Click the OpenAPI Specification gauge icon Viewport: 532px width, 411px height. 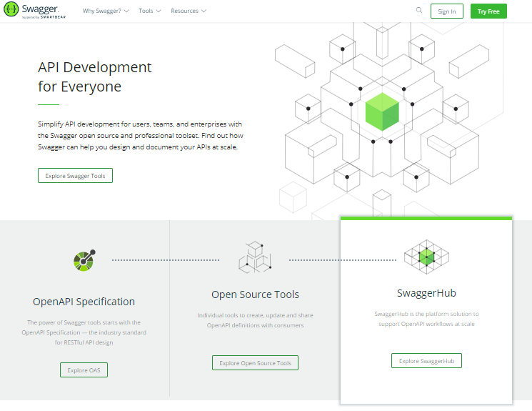pos(84,260)
